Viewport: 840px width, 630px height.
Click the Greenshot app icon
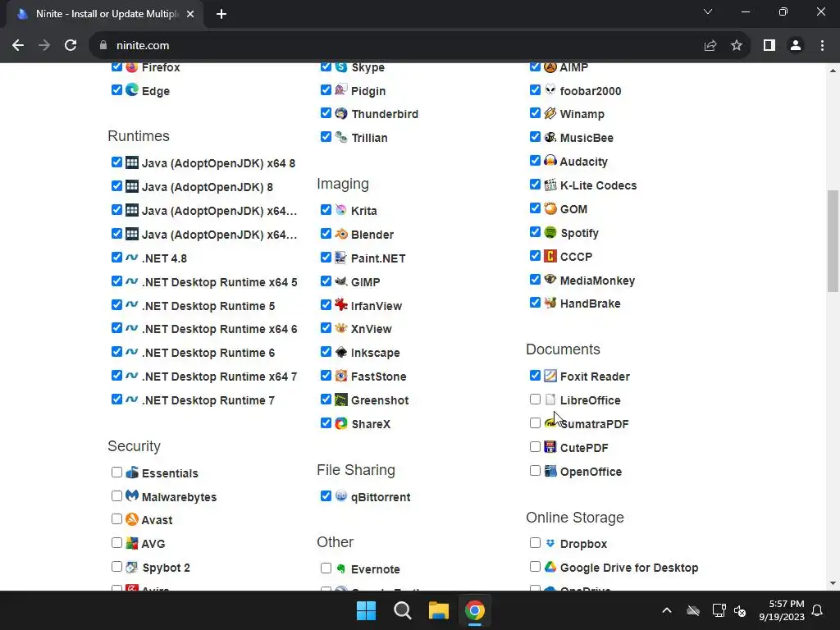click(x=341, y=399)
